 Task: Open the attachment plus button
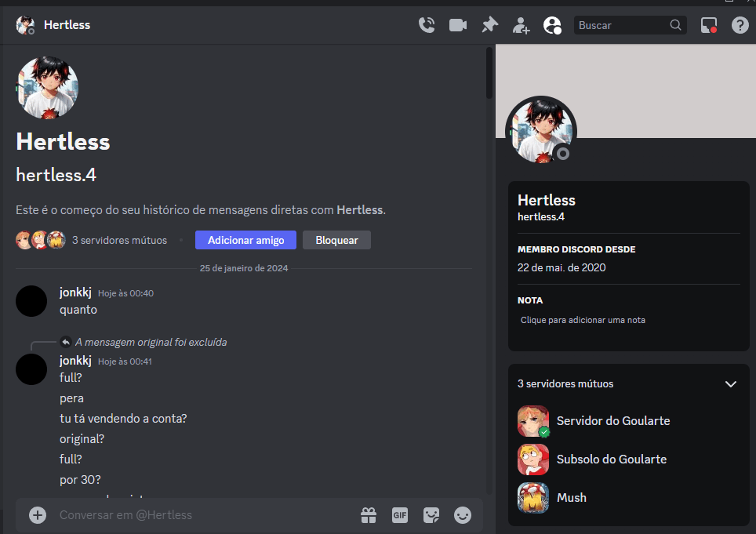38,514
